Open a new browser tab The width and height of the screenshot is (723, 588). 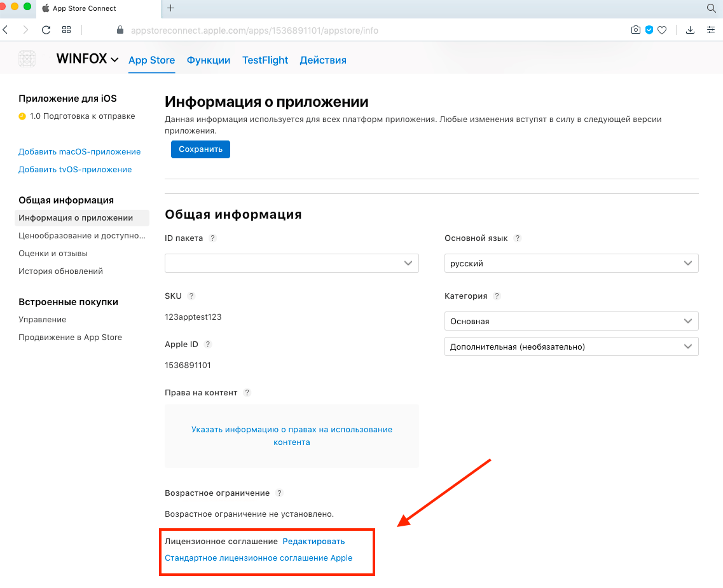point(170,8)
